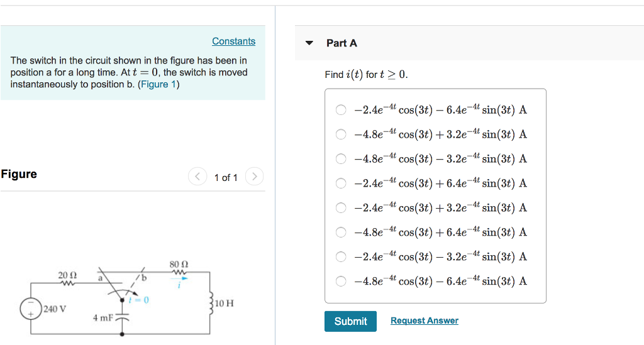644x345 pixels.
Task: Select option −2.4cos(3t) − 6.4sin(3t)
Action: [341, 110]
